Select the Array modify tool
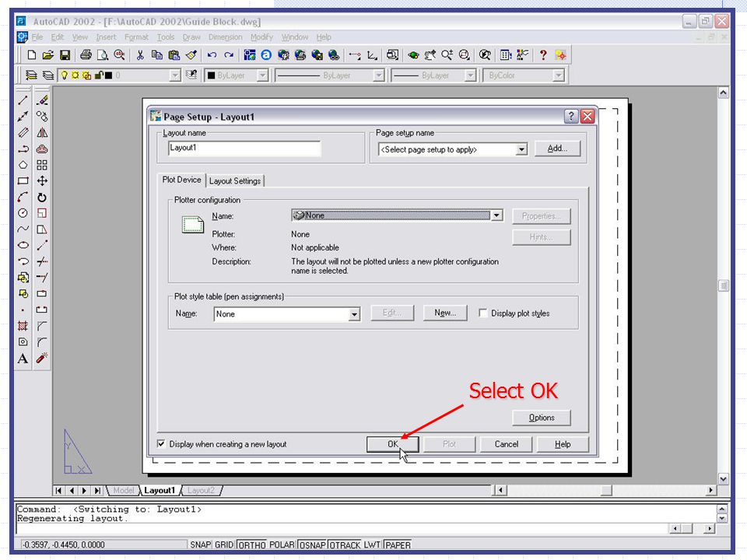Viewport: 747px width, 560px height. pos(42,165)
